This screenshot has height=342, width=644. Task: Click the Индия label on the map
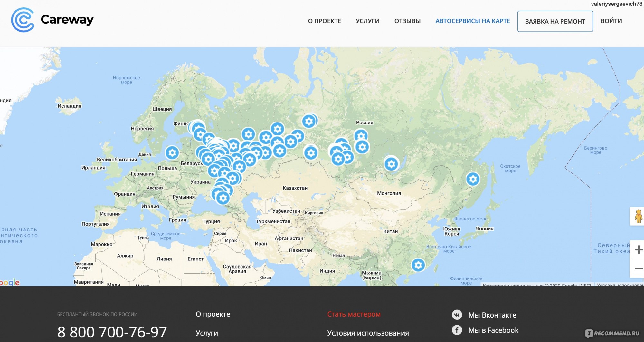327,271
